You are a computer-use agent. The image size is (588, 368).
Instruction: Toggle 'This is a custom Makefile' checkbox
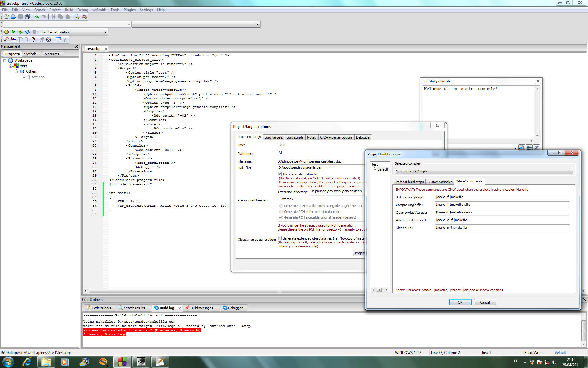click(280, 174)
